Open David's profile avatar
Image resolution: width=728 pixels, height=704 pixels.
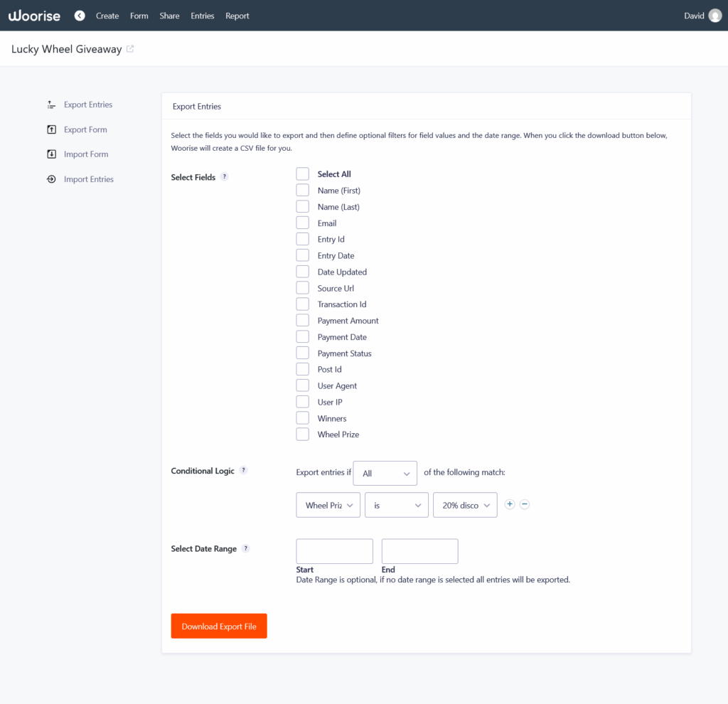point(715,16)
